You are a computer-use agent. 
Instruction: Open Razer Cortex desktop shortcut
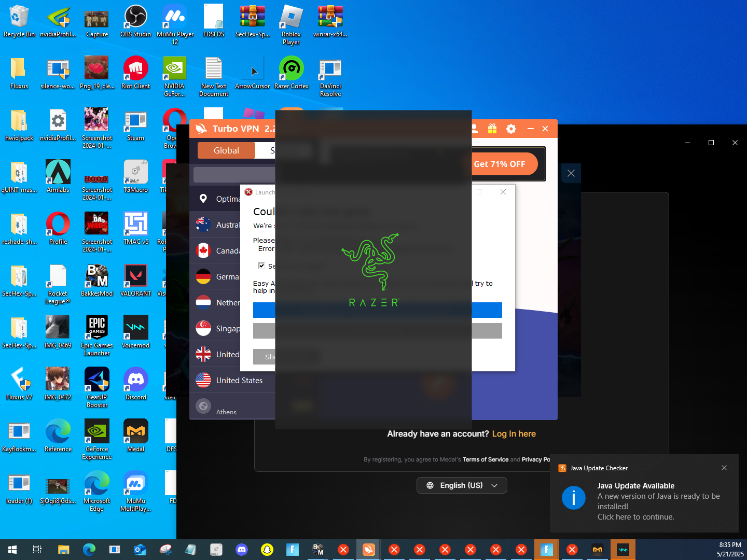pos(291,73)
